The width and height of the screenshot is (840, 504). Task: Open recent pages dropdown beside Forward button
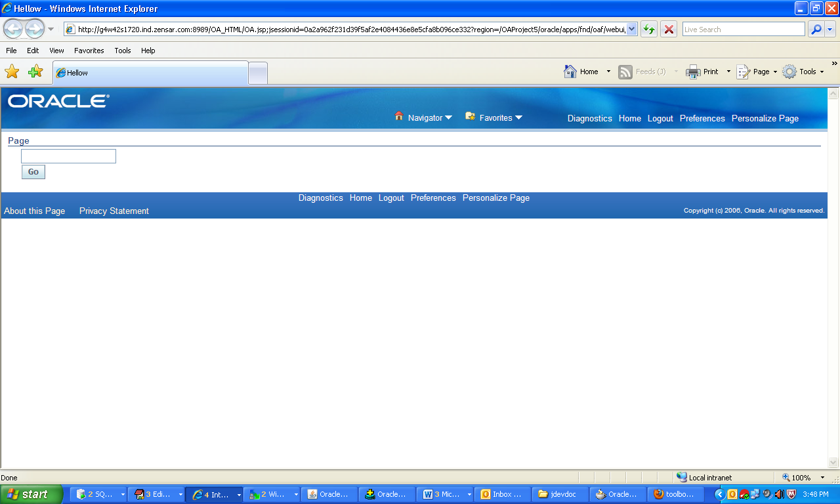click(x=51, y=29)
